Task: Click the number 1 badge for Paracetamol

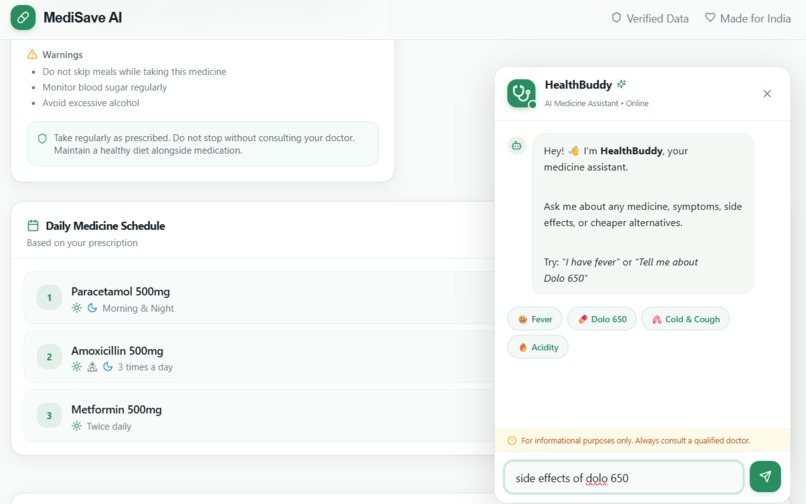Action: click(49, 297)
